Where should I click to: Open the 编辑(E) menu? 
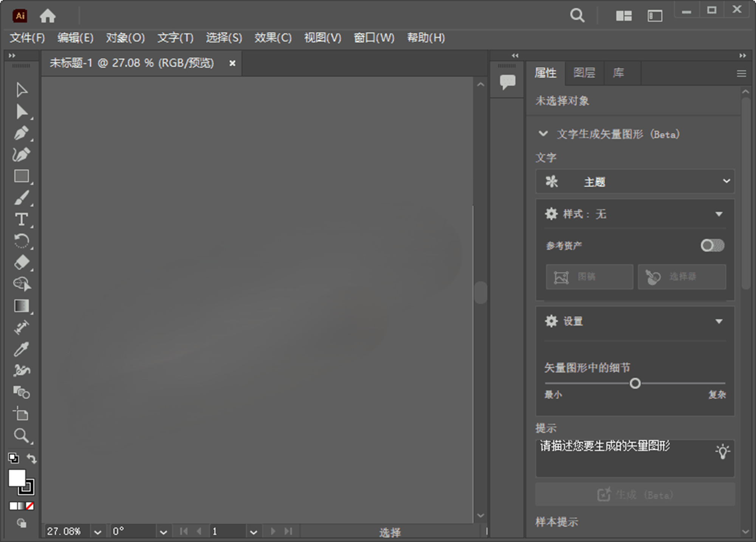pyautogui.click(x=75, y=38)
